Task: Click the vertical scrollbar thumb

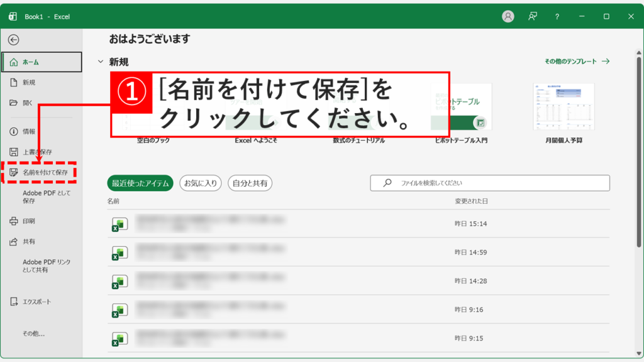Action: (x=639, y=152)
